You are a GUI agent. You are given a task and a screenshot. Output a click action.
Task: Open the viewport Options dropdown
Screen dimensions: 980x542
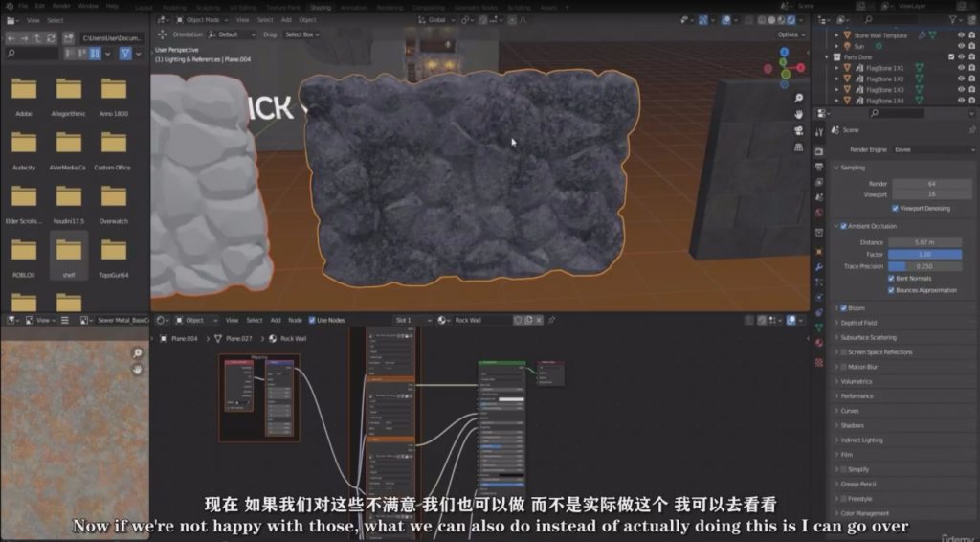coord(790,34)
